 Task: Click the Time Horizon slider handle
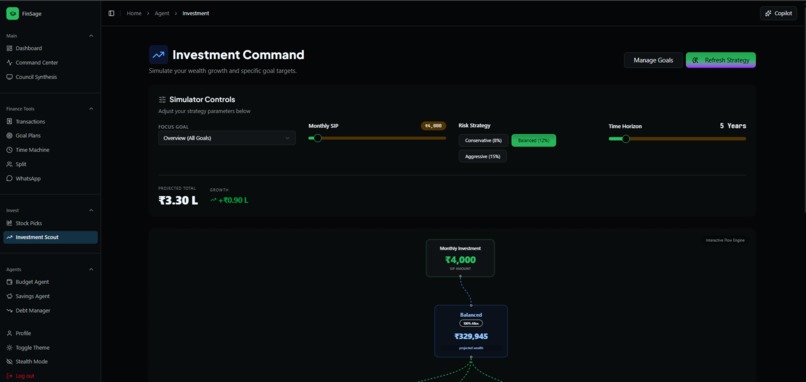(626, 139)
